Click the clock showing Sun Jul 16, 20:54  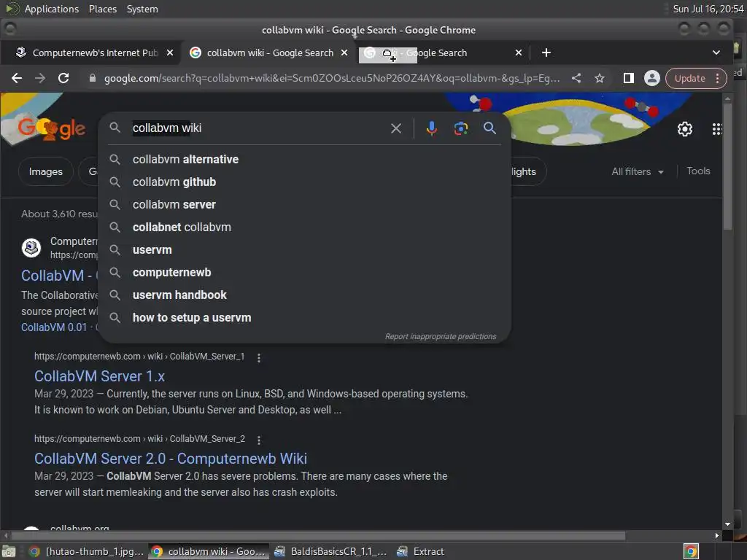pyautogui.click(x=708, y=9)
